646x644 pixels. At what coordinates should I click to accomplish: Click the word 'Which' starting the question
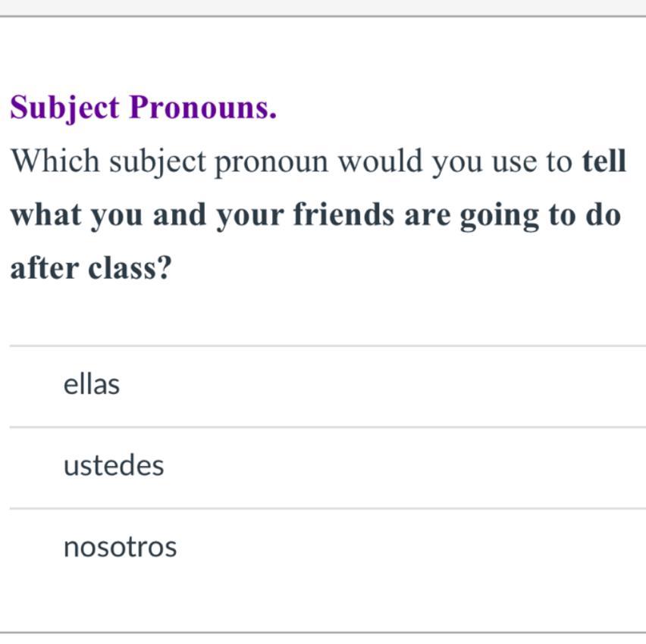click(x=55, y=161)
